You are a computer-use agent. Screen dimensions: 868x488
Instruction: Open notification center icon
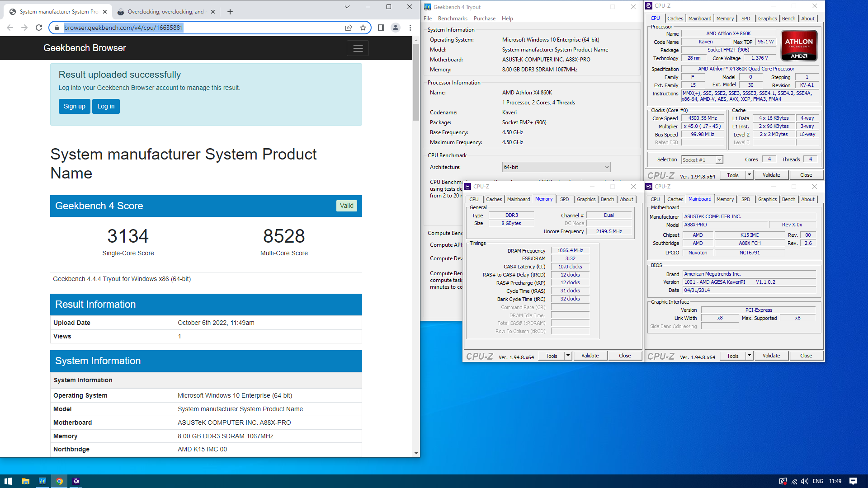click(853, 481)
